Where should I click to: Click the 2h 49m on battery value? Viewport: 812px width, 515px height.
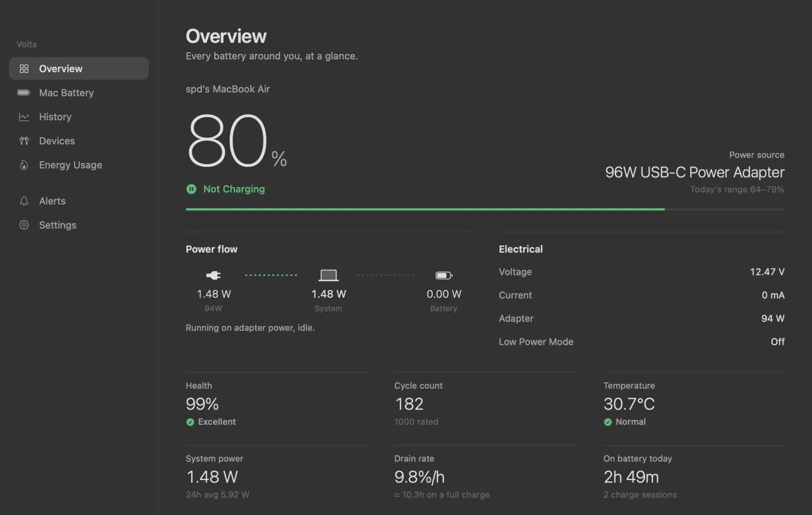(631, 477)
